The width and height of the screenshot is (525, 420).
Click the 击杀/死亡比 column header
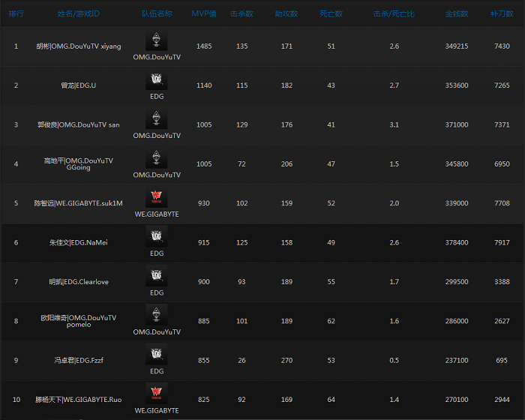pyautogui.click(x=394, y=13)
